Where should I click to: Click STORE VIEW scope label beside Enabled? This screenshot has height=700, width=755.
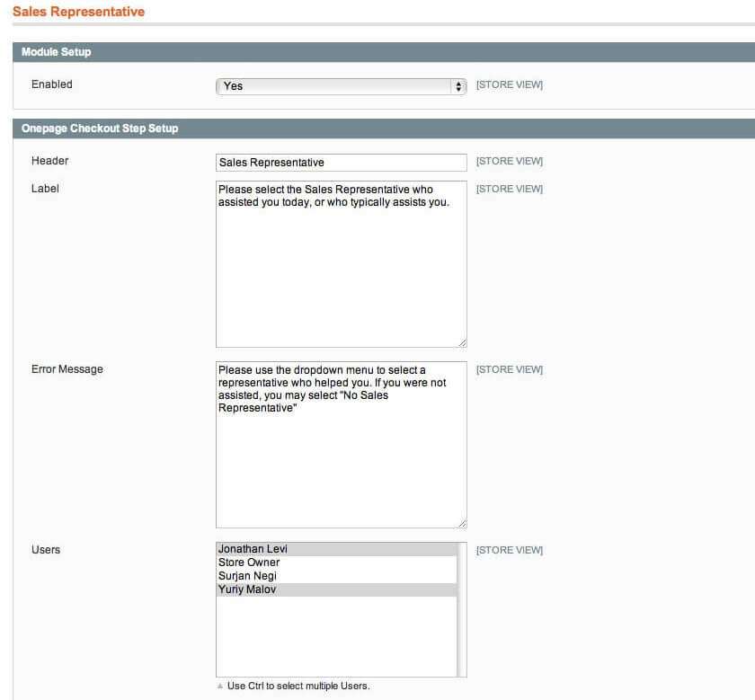coord(509,85)
